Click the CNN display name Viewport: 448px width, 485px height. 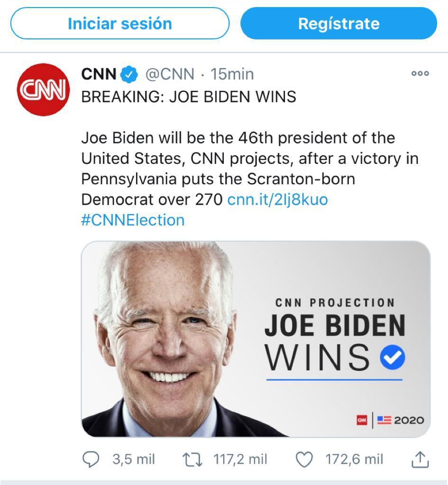(x=99, y=74)
